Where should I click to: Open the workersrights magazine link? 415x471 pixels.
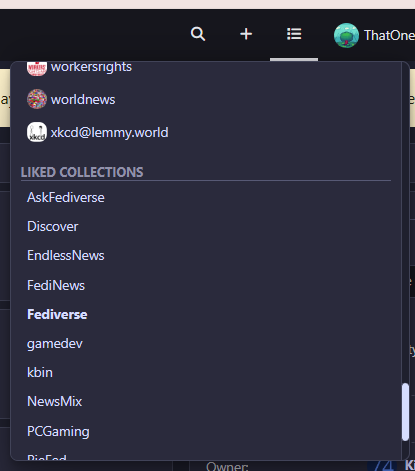(x=91, y=67)
